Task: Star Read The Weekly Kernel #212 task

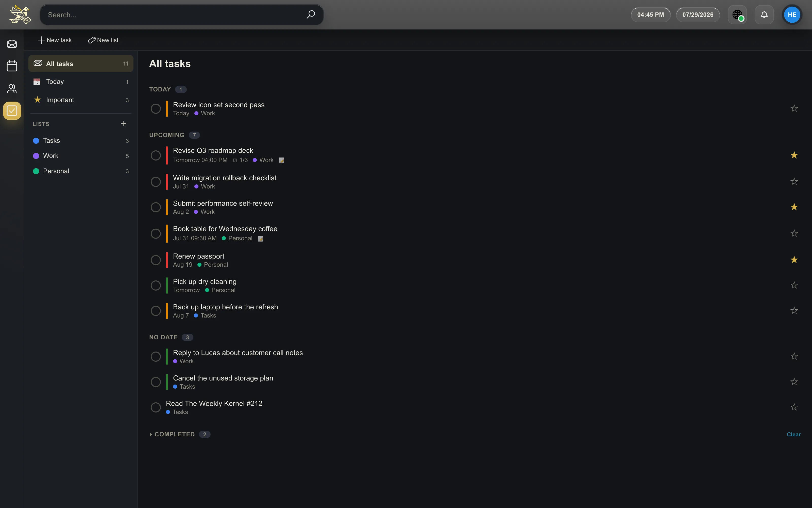Action: (794, 407)
